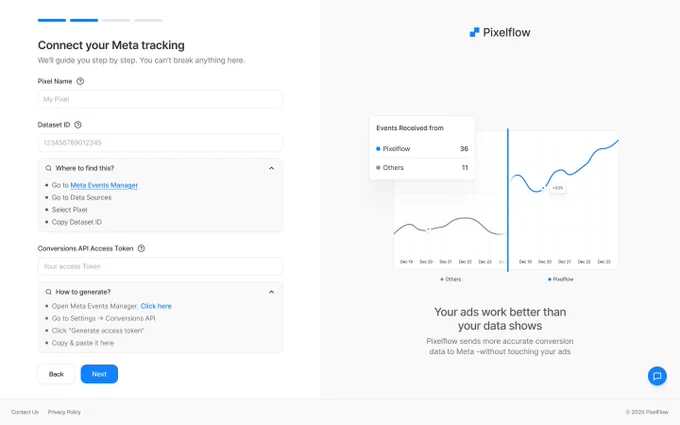Click search icon in How to generate
Screen dimensions: 680x425
49,292
